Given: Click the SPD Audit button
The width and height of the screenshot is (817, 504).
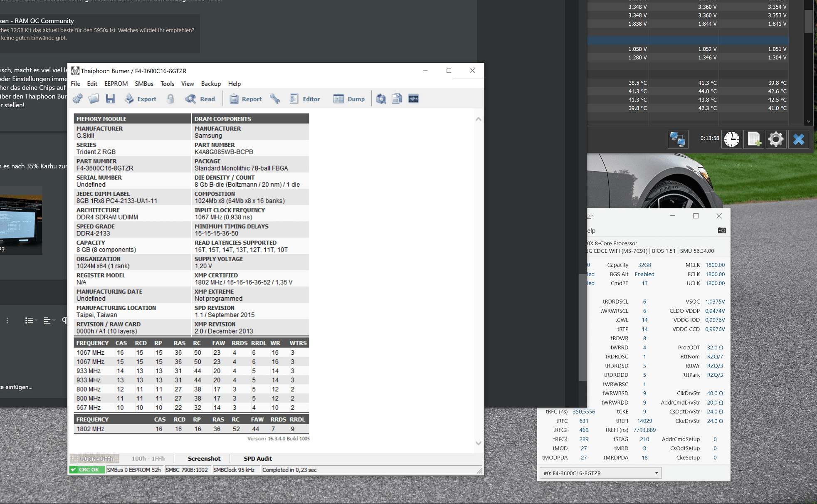Looking at the screenshot, I should (258, 459).
